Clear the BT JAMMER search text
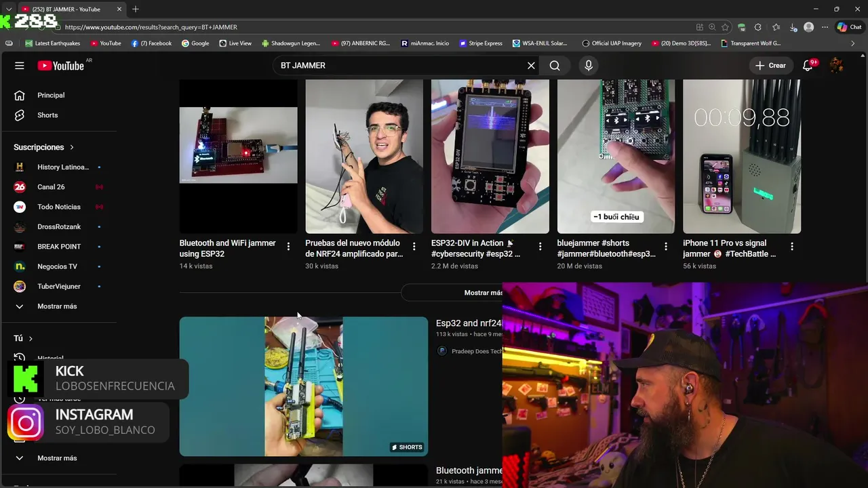 (x=531, y=66)
